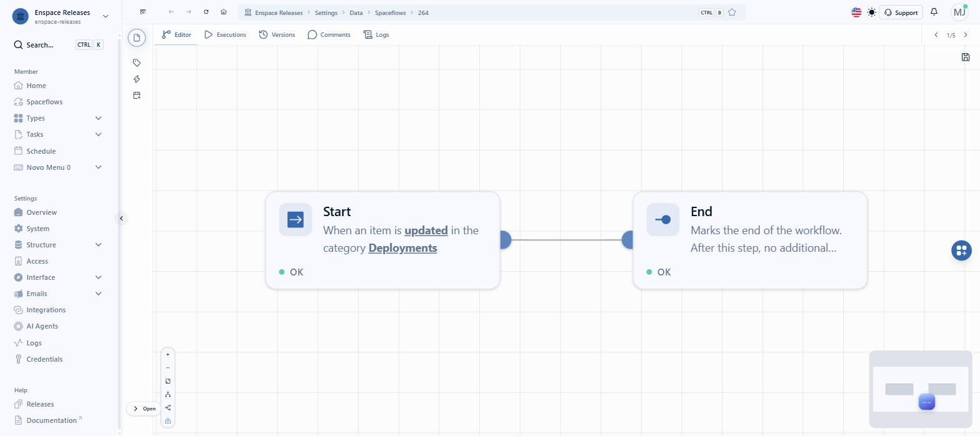Expand the Structure settings
This screenshot has width=980, height=436.
98,245
